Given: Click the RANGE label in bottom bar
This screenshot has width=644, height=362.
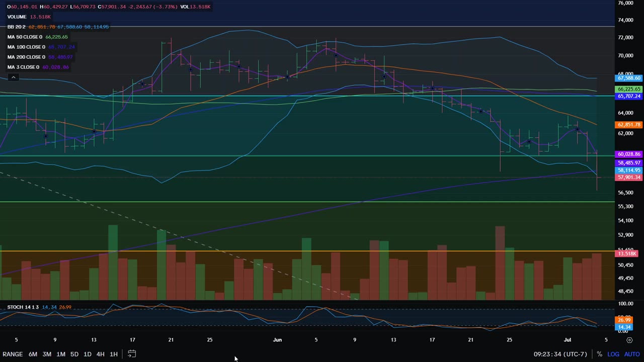Looking at the screenshot, I should tap(13, 354).
